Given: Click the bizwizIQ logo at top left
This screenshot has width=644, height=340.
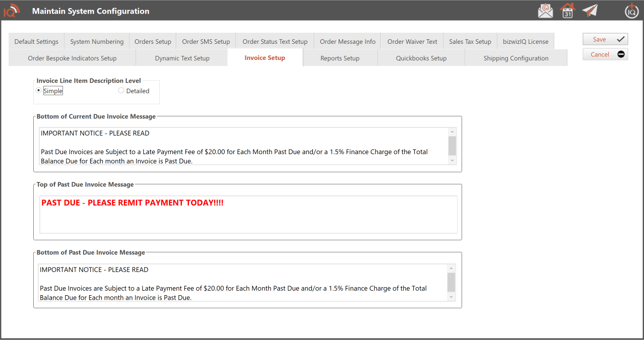Looking at the screenshot, I should point(12,11).
